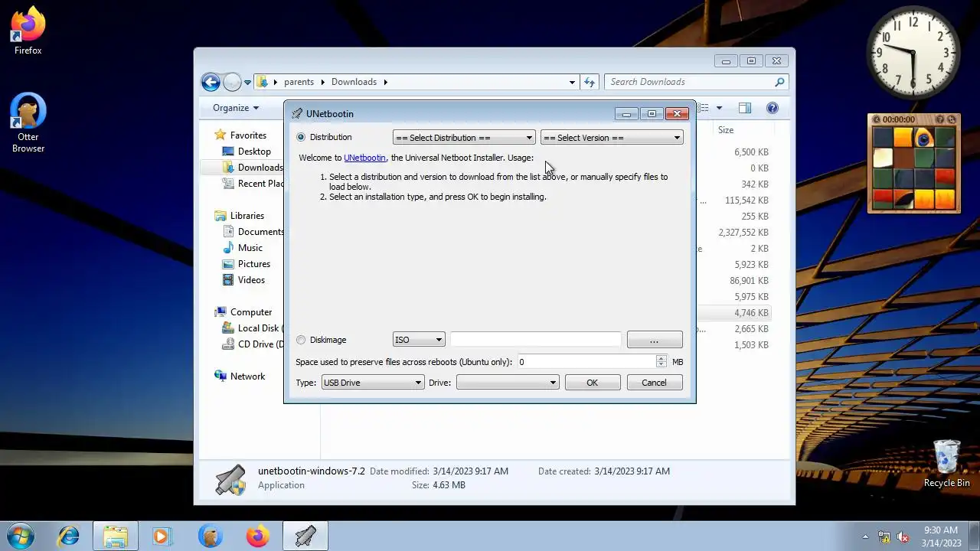The image size is (980, 551).
Task: Select Favorites in navigation pane
Action: 248,135
